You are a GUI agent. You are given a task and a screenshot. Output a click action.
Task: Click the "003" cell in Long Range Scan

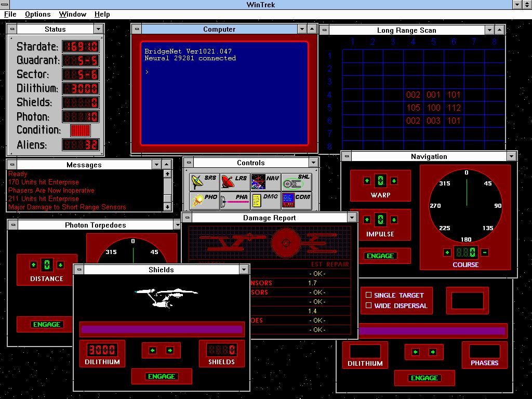[x=434, y=121]
